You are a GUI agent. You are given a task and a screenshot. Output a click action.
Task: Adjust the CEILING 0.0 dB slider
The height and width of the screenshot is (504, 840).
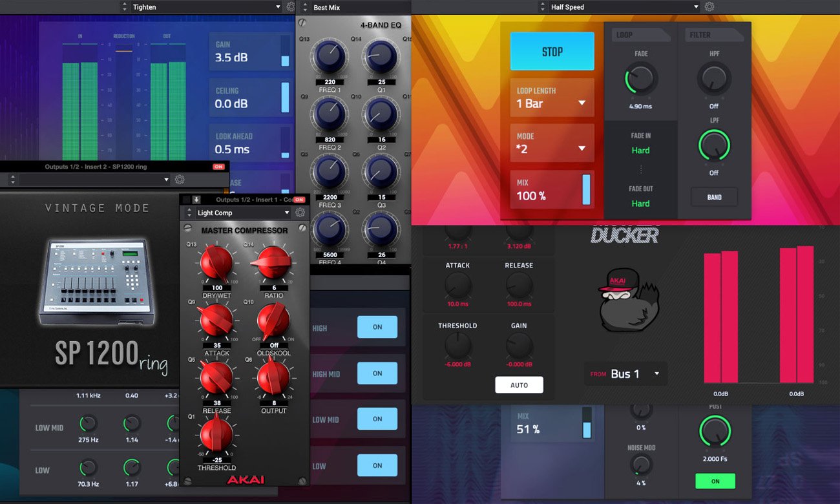click(x=285, y=97)
